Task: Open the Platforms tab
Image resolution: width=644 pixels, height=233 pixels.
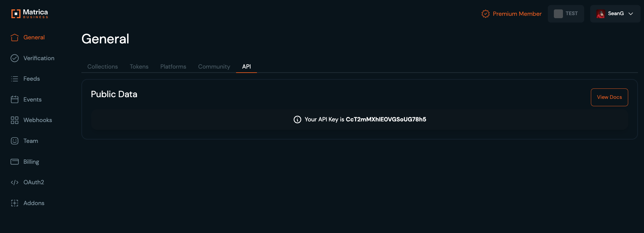Action: coord(173,67)
